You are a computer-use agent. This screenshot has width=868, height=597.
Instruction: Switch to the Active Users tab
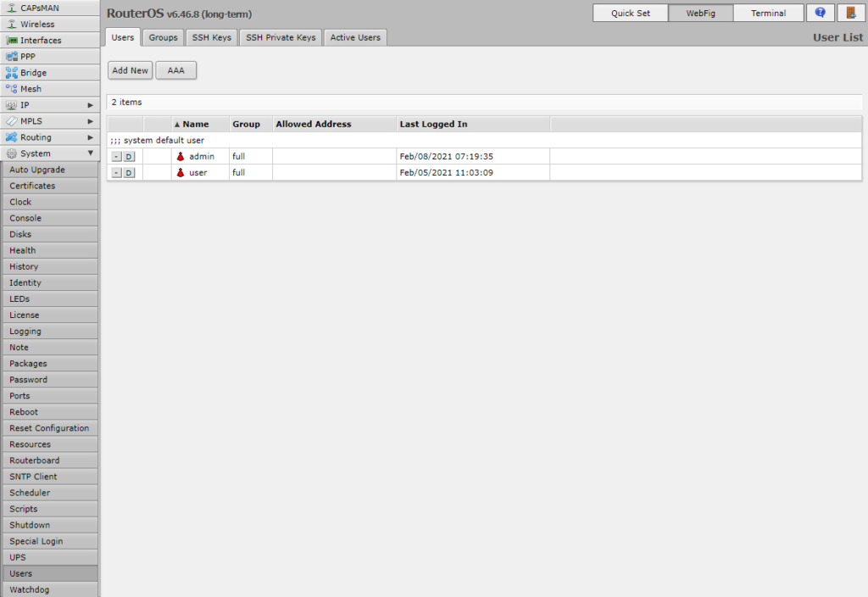(x=355, y=37)
